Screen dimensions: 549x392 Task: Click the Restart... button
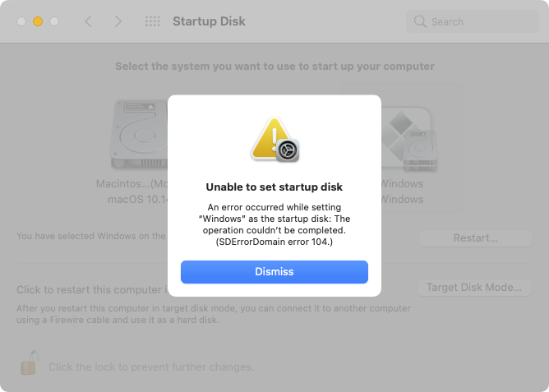point(475,238)
